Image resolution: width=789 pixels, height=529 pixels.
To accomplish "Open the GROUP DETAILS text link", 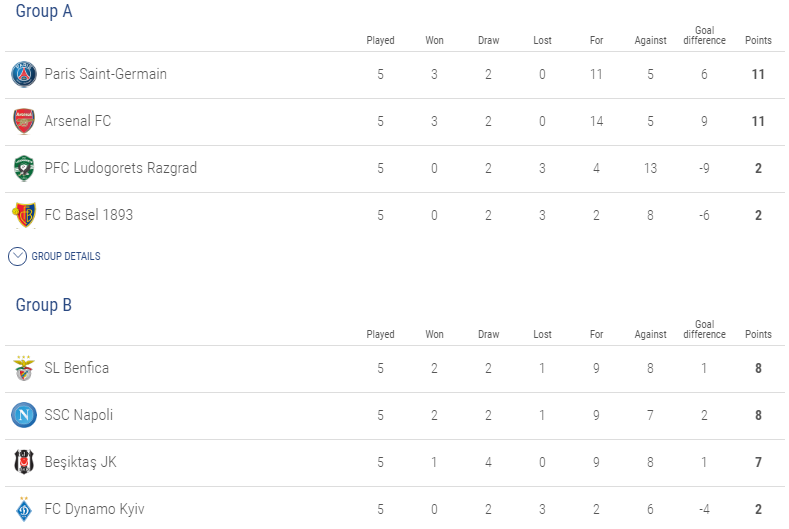I will tap(66, 256).
